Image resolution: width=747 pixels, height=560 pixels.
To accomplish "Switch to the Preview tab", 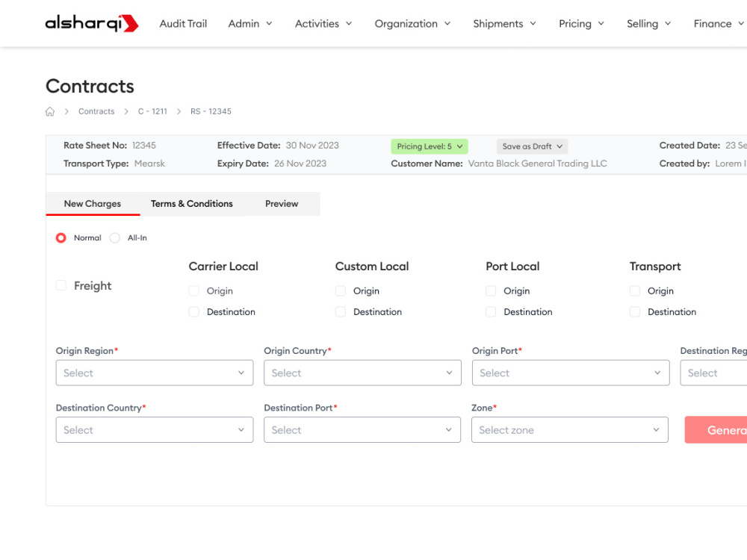I will point(282,204).
